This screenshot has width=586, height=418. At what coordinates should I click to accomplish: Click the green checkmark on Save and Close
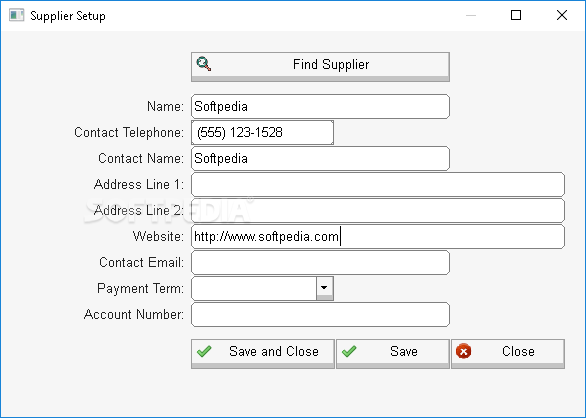point(204,351)
